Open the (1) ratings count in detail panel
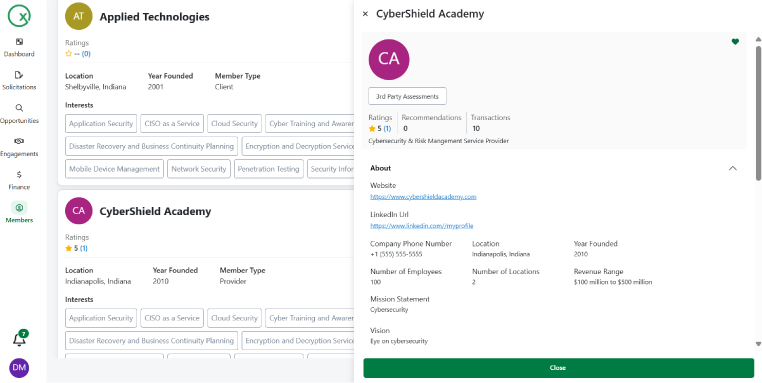 387,129
